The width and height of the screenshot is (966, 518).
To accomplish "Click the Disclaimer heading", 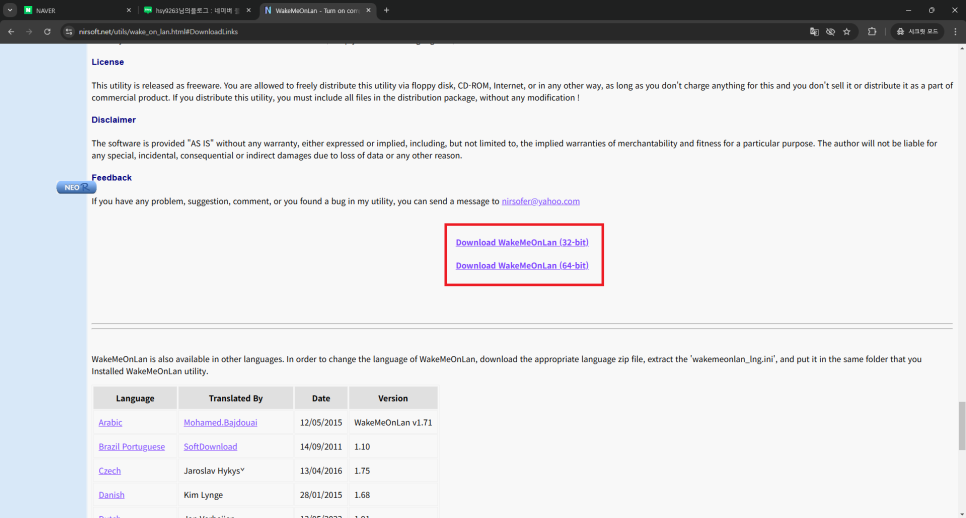I will click(x=113, y=120).
